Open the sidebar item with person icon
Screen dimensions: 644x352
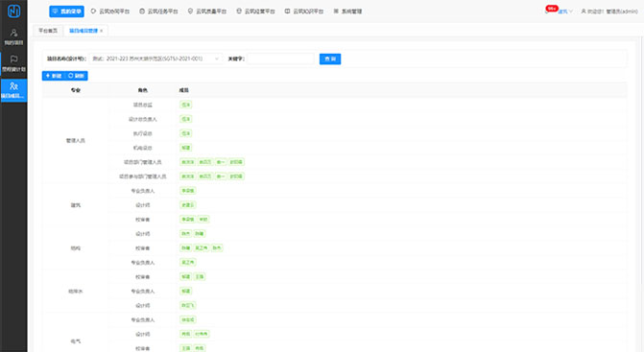coord(13,36)
